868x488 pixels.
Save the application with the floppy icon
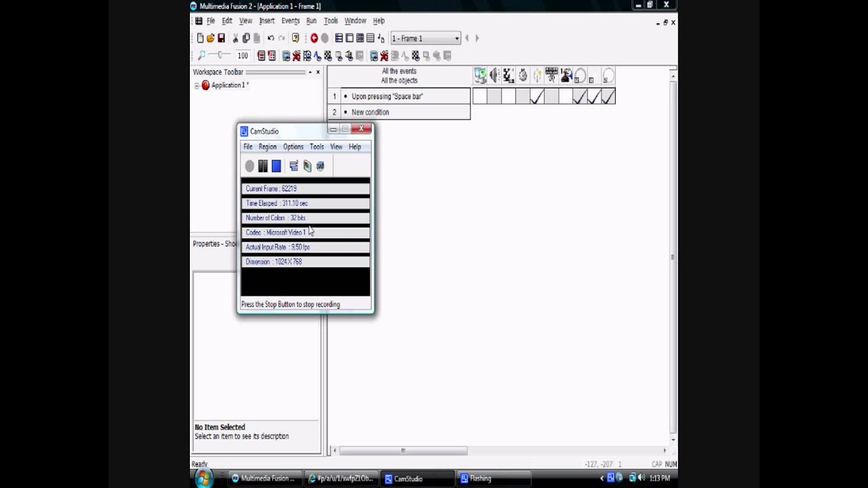click(x=221, y=39)
